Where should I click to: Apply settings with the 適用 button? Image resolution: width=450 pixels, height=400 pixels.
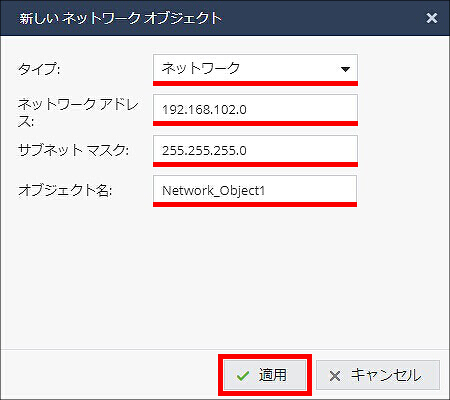265,375
